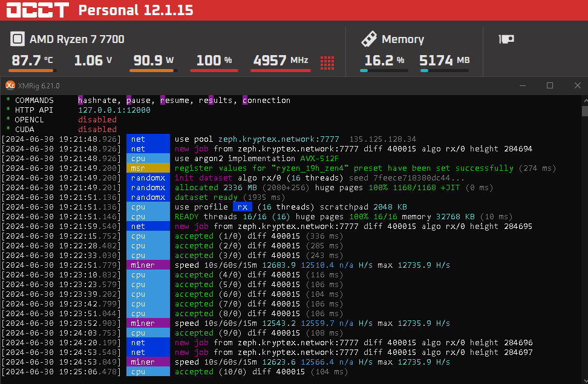Viewport: 588px width, 384px height.
Task: Click the miner tag at 19:22:51.779
Action: coord(148,265)
